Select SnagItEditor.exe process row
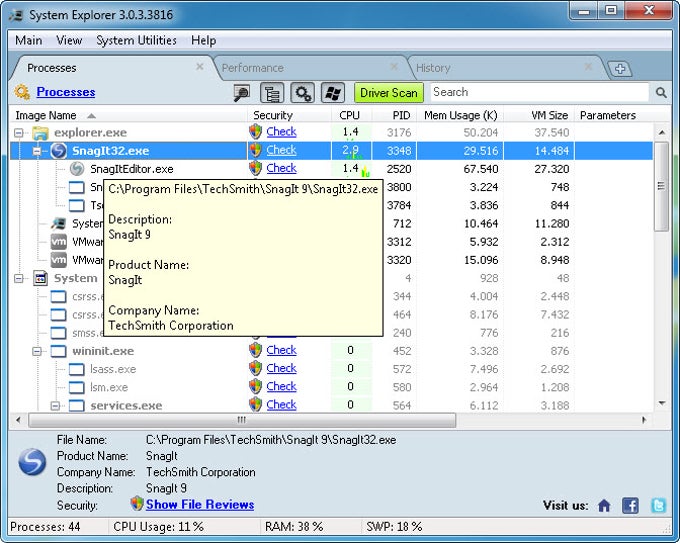Viewport: 680px width, 543px height. (331, 169)
